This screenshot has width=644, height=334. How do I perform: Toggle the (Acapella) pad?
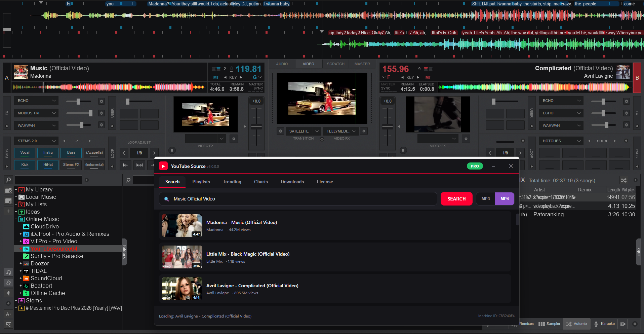click(94, 153)
